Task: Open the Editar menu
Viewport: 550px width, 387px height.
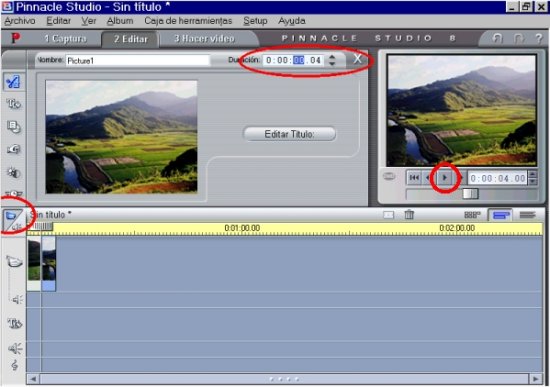Action: pyautogui.click(x=59, y=21)
